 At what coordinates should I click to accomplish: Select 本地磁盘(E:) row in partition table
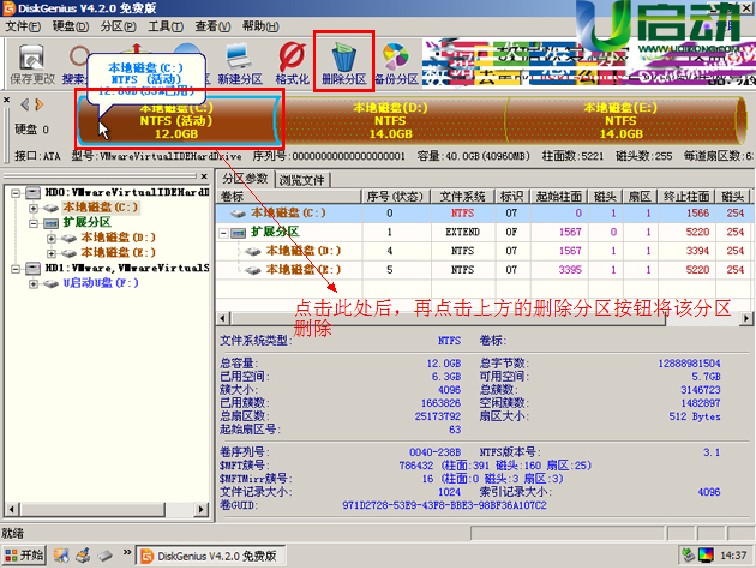click(484, 270)
